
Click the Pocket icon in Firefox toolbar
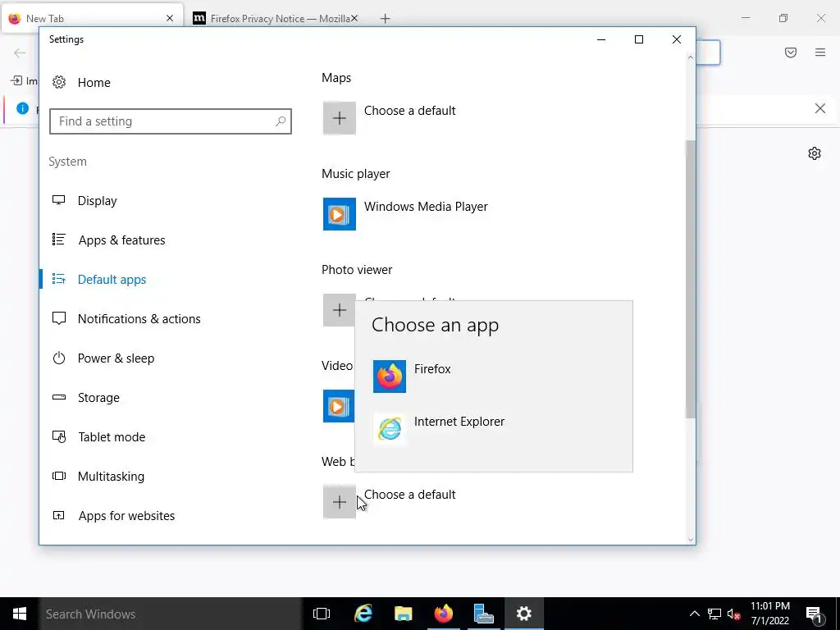(x=791, y=52)
